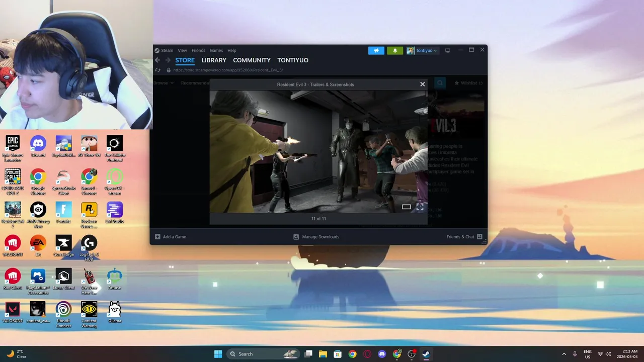
Task: Click the Resident Evil 3 screenshot image
Action: coord(318,151)
